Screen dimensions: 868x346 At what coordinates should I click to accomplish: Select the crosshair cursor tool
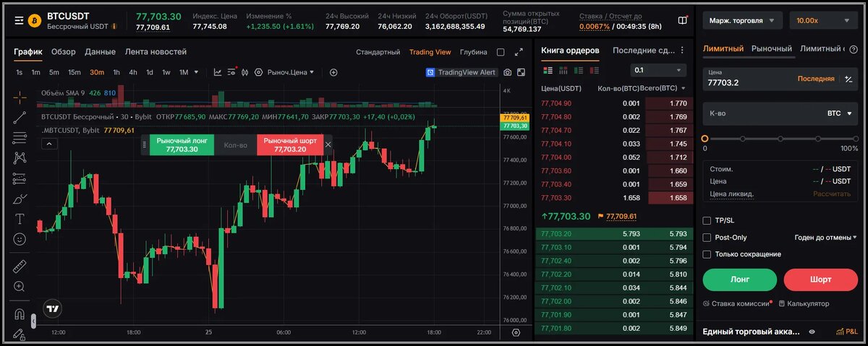point(20,96)
